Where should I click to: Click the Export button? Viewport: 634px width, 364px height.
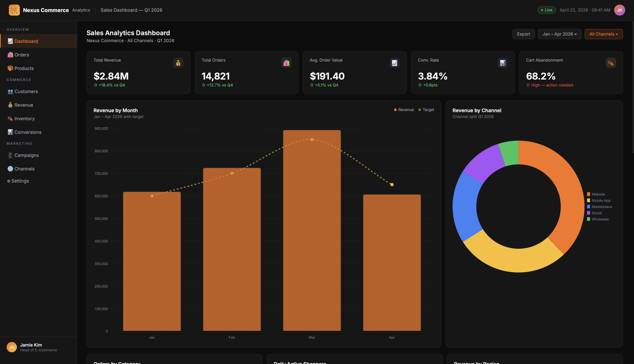523,34
